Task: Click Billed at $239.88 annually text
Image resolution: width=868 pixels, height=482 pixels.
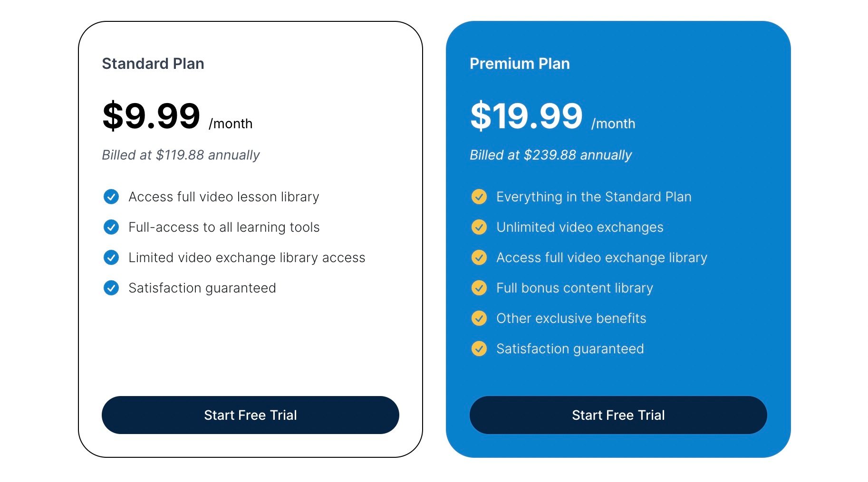Action: point(550,155)
